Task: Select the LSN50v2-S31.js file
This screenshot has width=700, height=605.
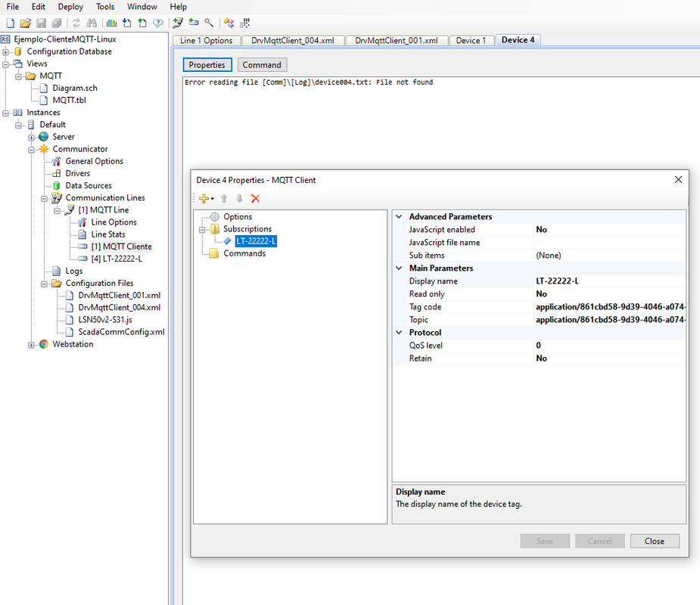Action: pyautogui.click(x=105, y=320)
